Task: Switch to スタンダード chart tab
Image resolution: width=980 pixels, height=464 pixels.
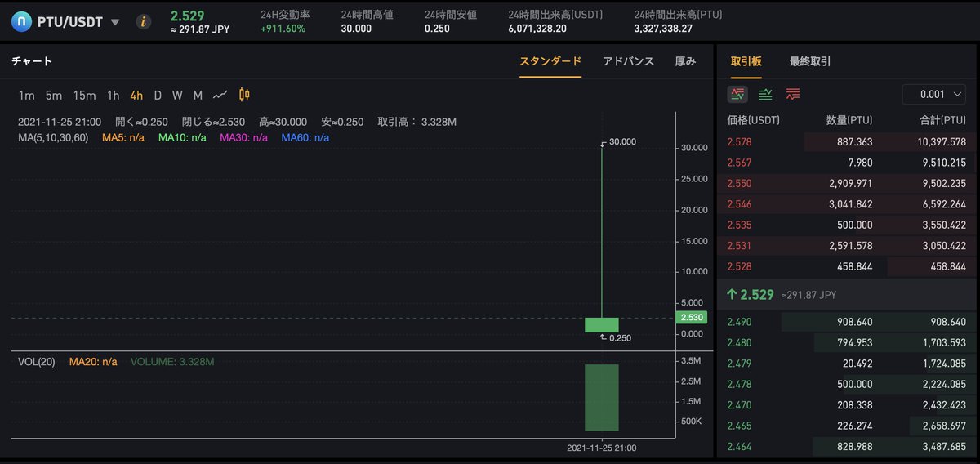Action: pos(550,61)
